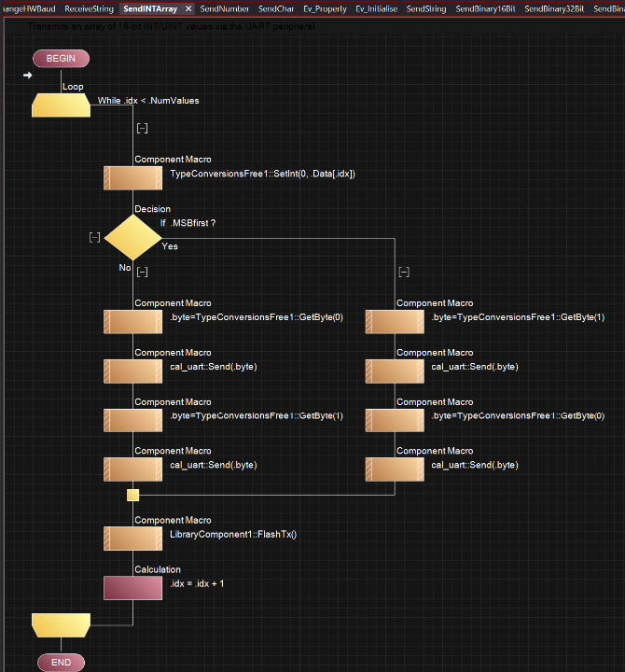The width and height of the screenshot is (625, 672).
Task: Select the idx increment Calculation icon
Action: (132, 588)
